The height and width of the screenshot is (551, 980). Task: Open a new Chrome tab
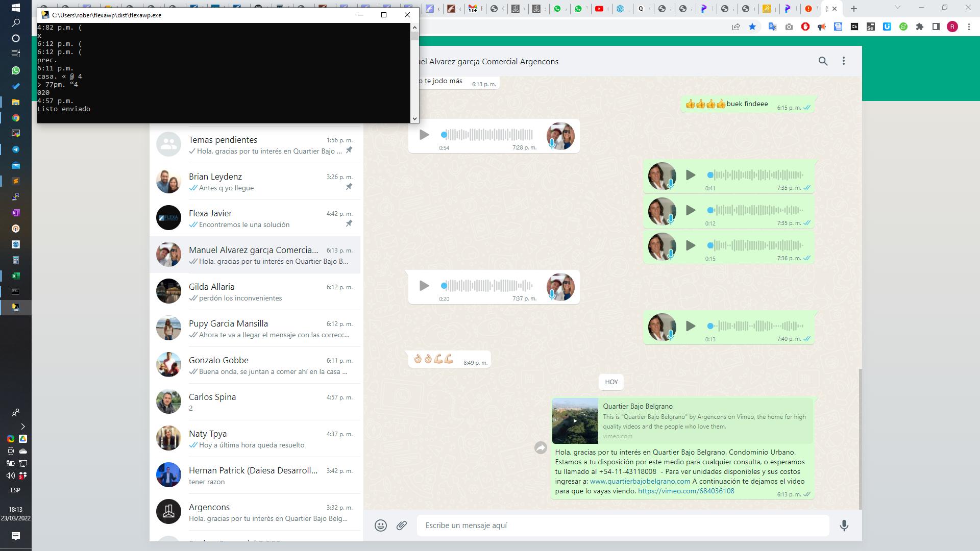click(x=853, y=9)
